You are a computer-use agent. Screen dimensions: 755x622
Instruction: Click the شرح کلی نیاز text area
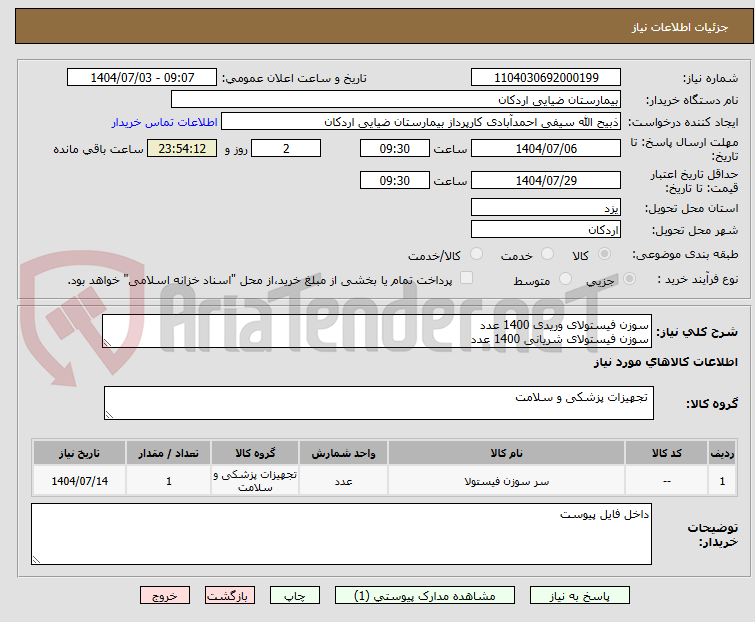[x=377, y=331]
